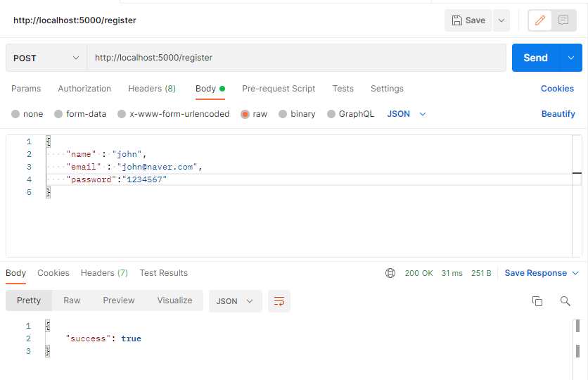Expand the Save options arrow
This screenshot has width=588, height=380.
click(501, 20)
